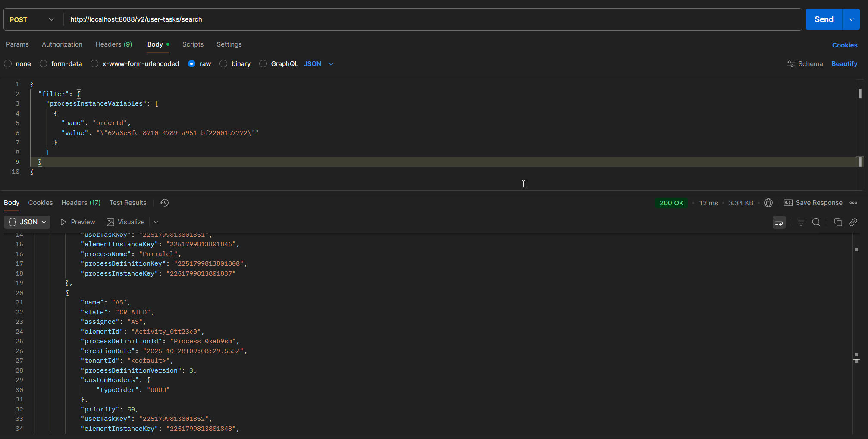Click the response link chain icon

(853, 222)
